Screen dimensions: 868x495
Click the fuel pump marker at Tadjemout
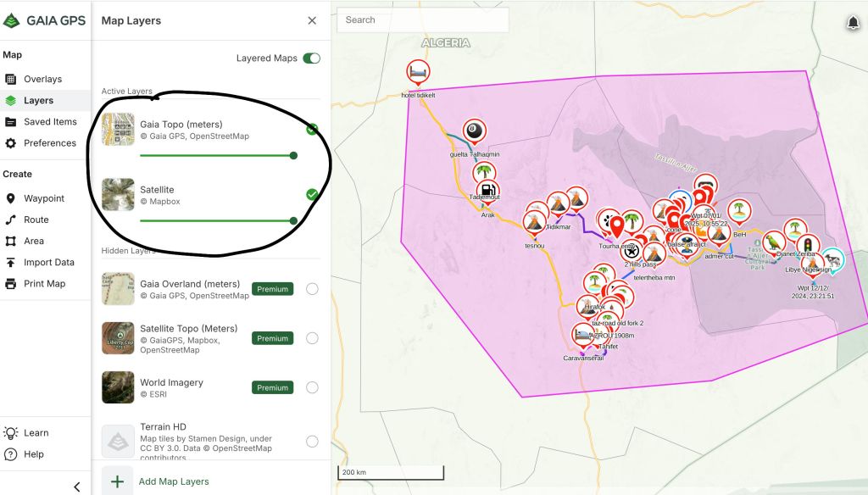tap(488, 191)
